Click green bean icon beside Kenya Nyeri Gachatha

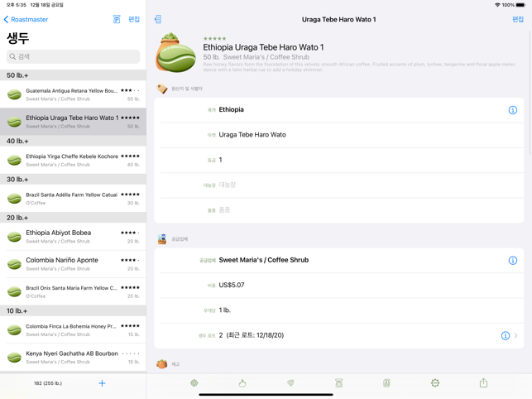(x=14, y=358)
